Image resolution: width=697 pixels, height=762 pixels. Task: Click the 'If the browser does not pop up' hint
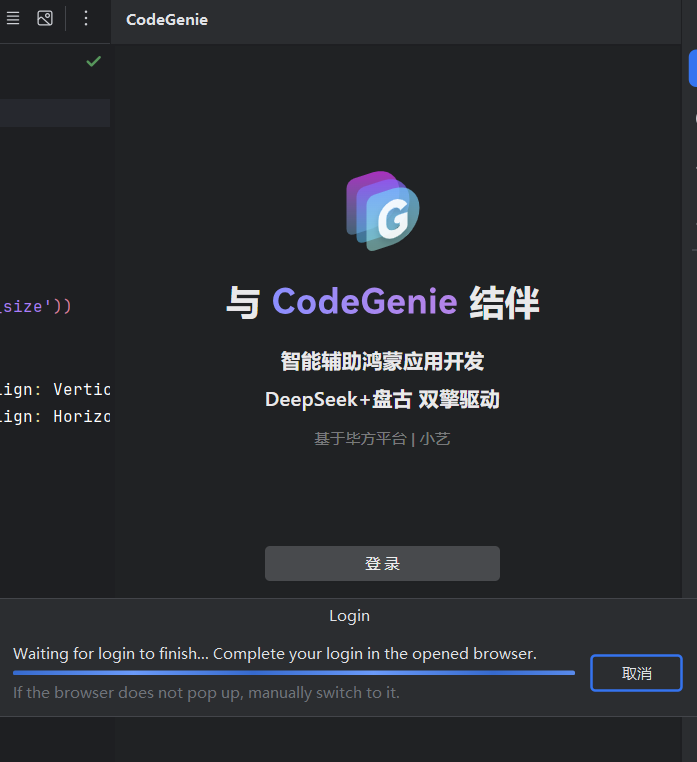point(206,692)
